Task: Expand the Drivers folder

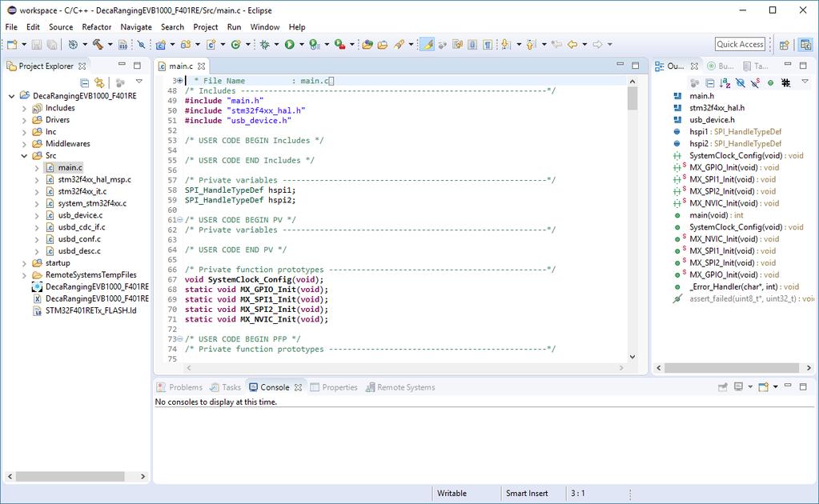Action: tap(24, 120)
